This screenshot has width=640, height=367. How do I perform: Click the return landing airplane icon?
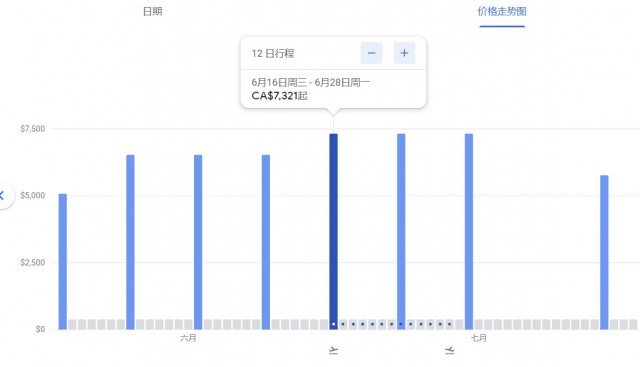click(449, 350)
